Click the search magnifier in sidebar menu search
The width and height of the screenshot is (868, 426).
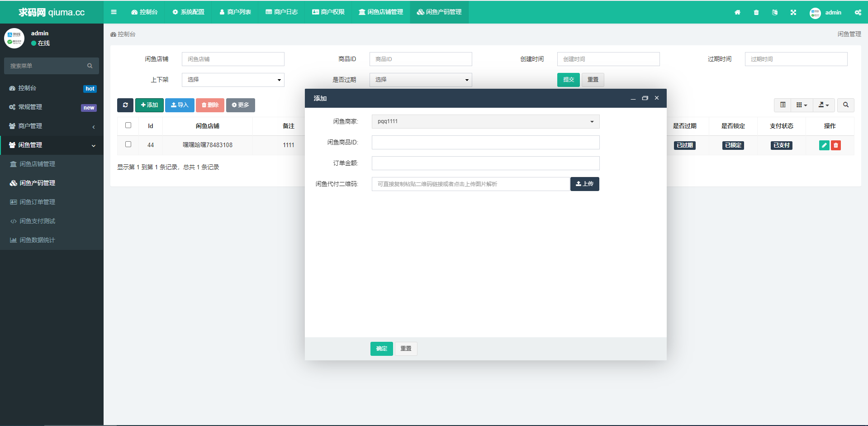point(90,66)
